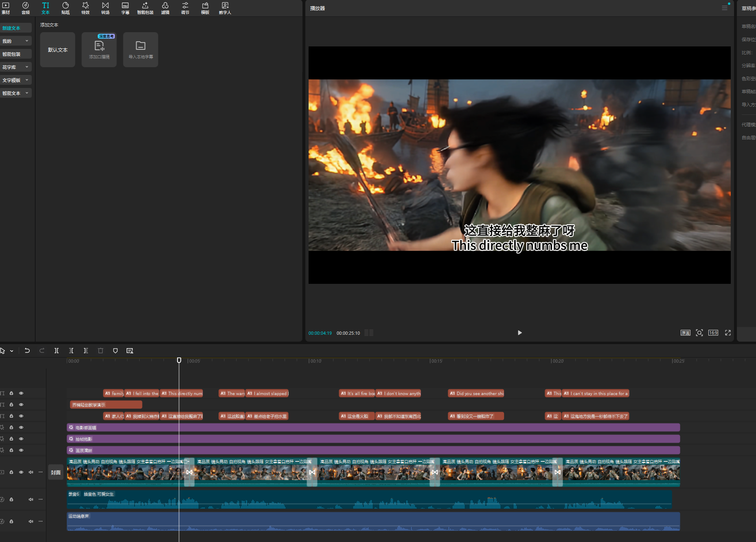Hide the 电影感画幅 effect track
The image size is (756, 542).
pyautogui.click(x=21, y=428)
